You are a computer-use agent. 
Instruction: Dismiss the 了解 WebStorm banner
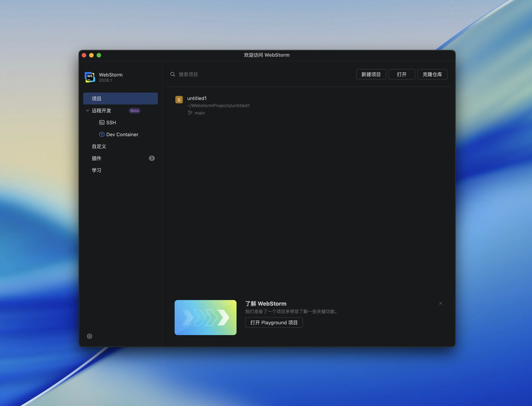click(440, 303)
